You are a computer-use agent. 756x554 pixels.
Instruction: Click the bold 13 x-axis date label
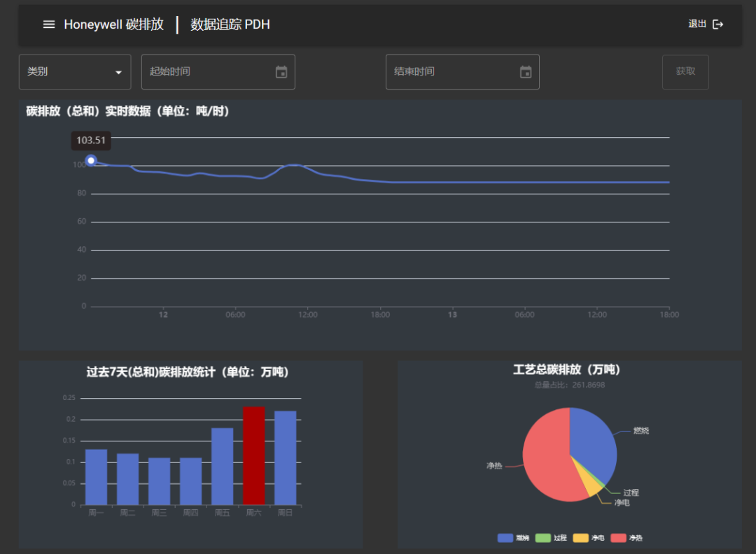(x=452, y=315)
